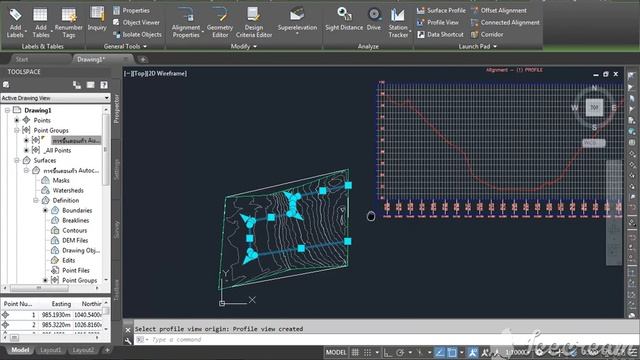Image resolution: width=640 pixels, height=360 pixels.
Task: Create an Offset Alignment
Action: coord(499,10)
